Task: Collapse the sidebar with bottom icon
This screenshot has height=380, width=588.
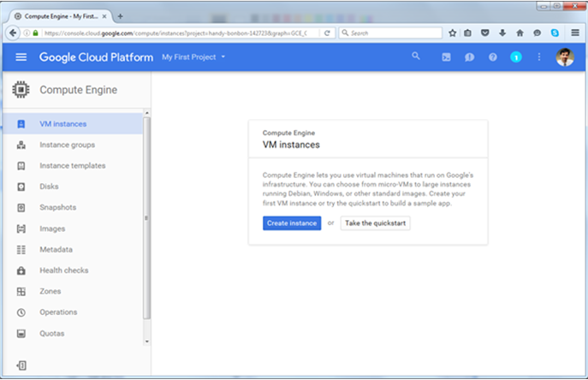Action: 21,365
